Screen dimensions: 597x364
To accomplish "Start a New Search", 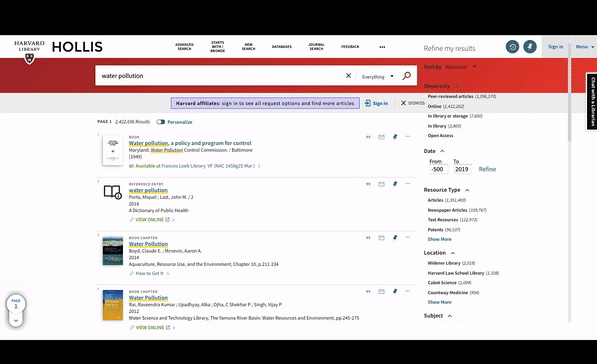I will pos(248,47).
